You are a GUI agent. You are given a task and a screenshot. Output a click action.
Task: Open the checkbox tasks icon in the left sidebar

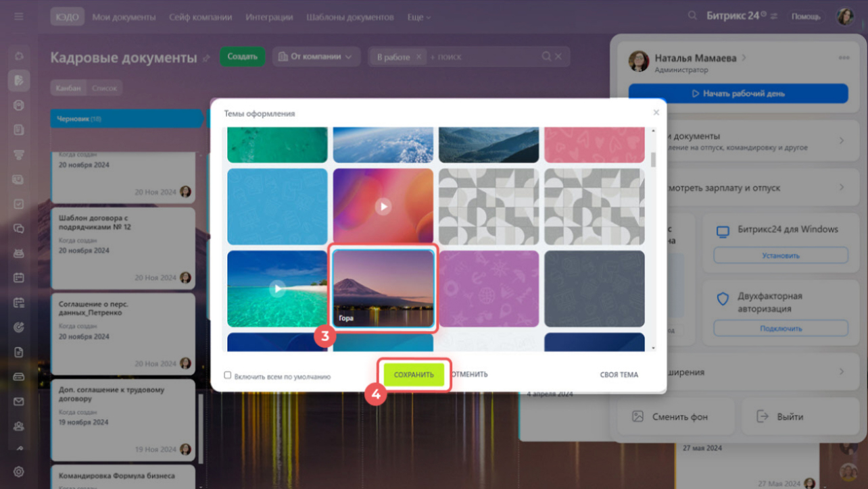19,204
